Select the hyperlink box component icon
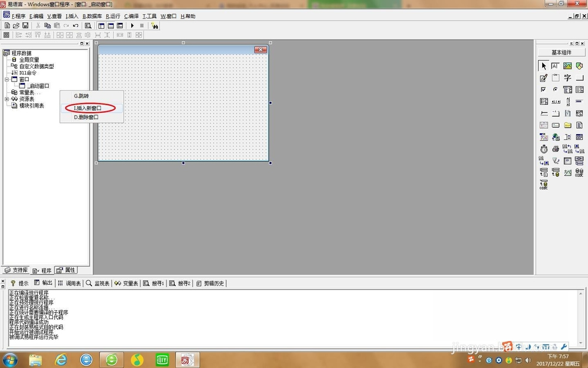 click(x=556, y=137)
